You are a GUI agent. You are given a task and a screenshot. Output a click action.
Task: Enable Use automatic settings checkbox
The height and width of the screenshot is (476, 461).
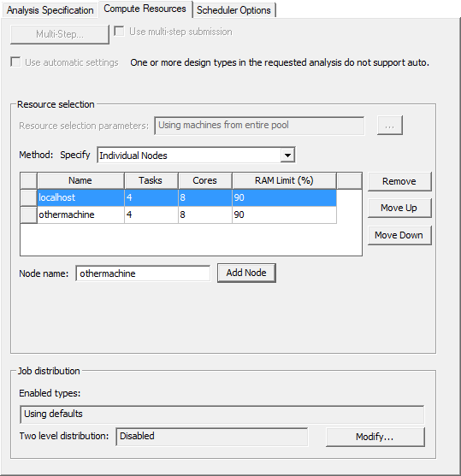point(15,62)
